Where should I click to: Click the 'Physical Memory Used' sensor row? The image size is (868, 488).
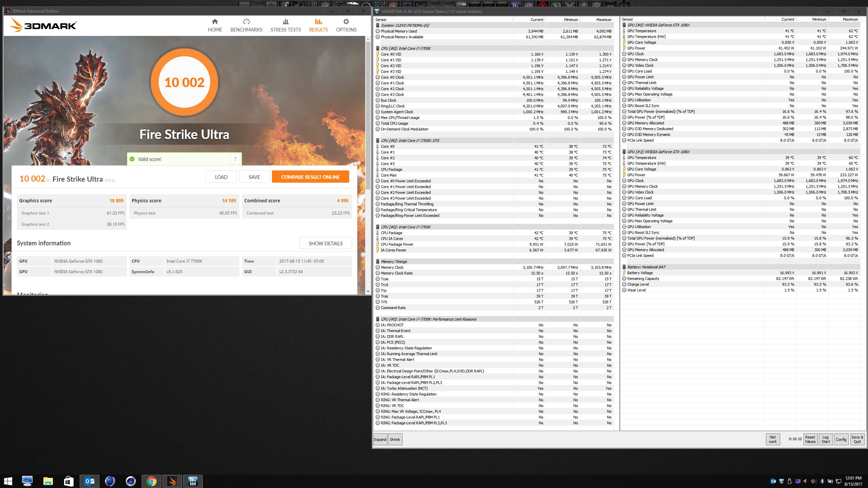coord(494,31)
